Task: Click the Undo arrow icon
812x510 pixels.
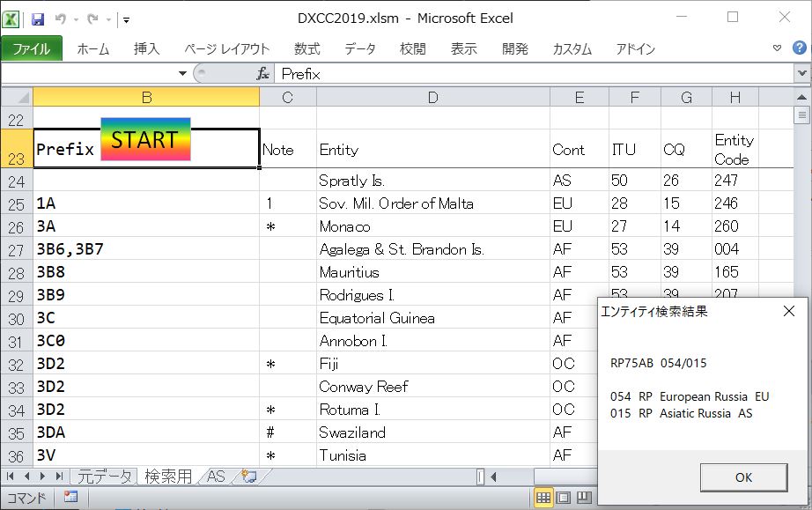Action: click(60, 18)
